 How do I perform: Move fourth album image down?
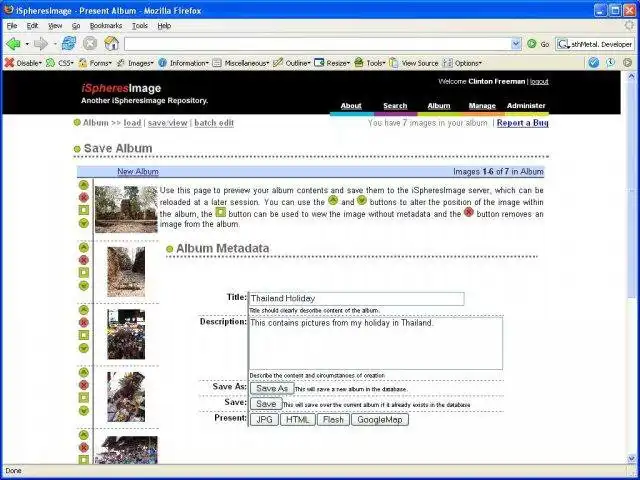pos(84,411)
